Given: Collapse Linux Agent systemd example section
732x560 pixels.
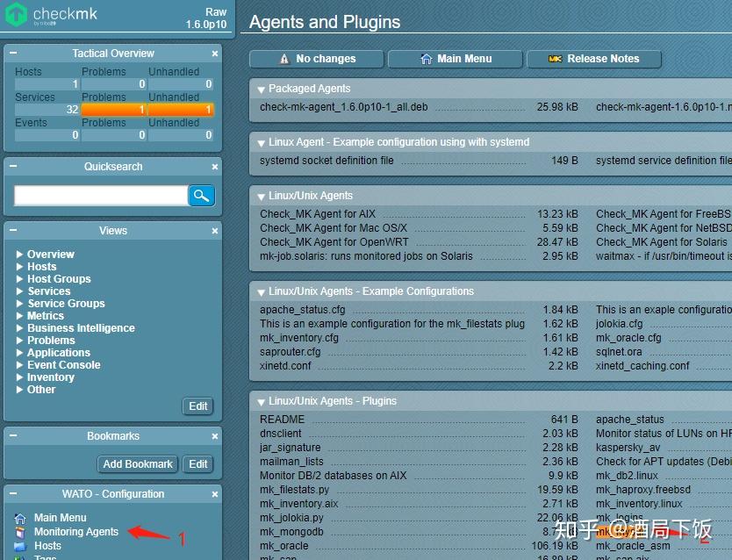Looking at the screenshot, I should pos(261,143).
